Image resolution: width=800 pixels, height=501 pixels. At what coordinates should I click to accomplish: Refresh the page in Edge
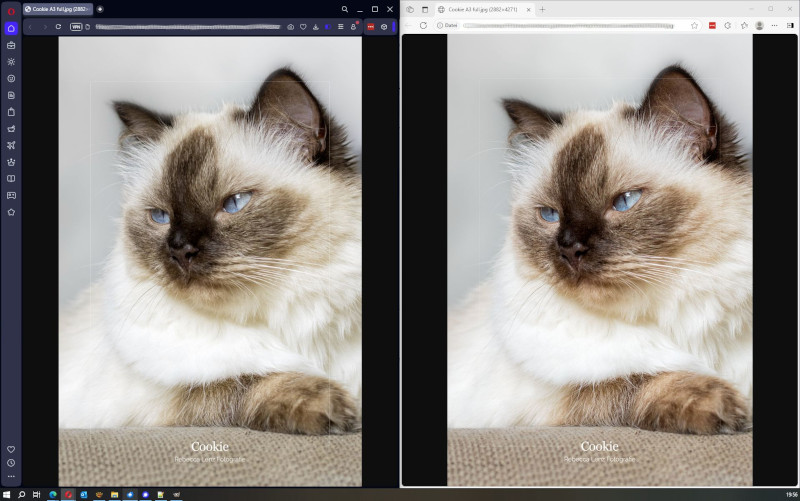[423, 25]
